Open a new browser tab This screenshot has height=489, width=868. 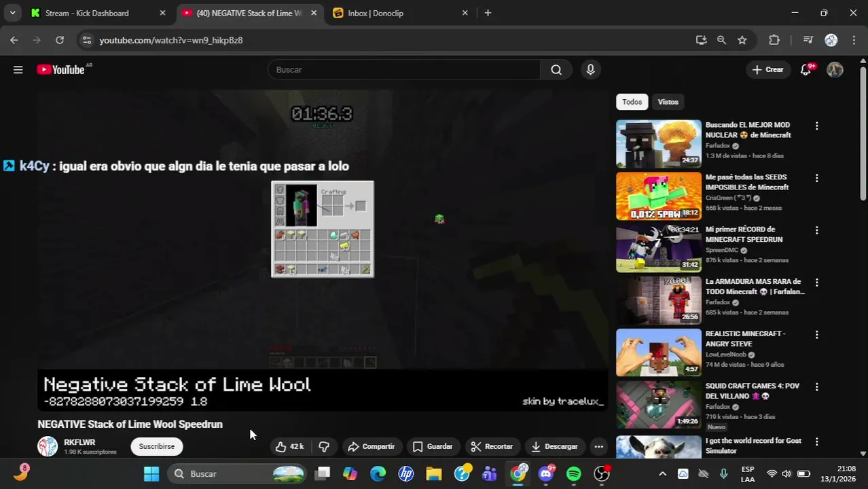point(488,13)
